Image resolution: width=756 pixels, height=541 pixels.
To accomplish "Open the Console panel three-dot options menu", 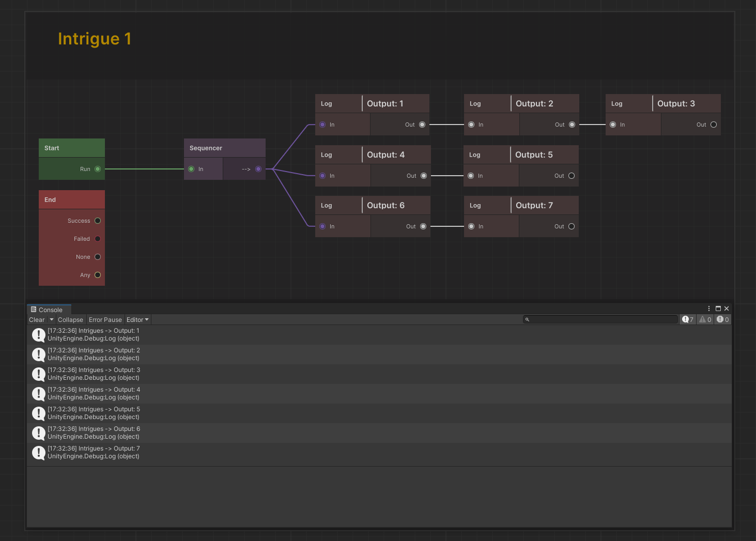I will click(x=708, y=308).
